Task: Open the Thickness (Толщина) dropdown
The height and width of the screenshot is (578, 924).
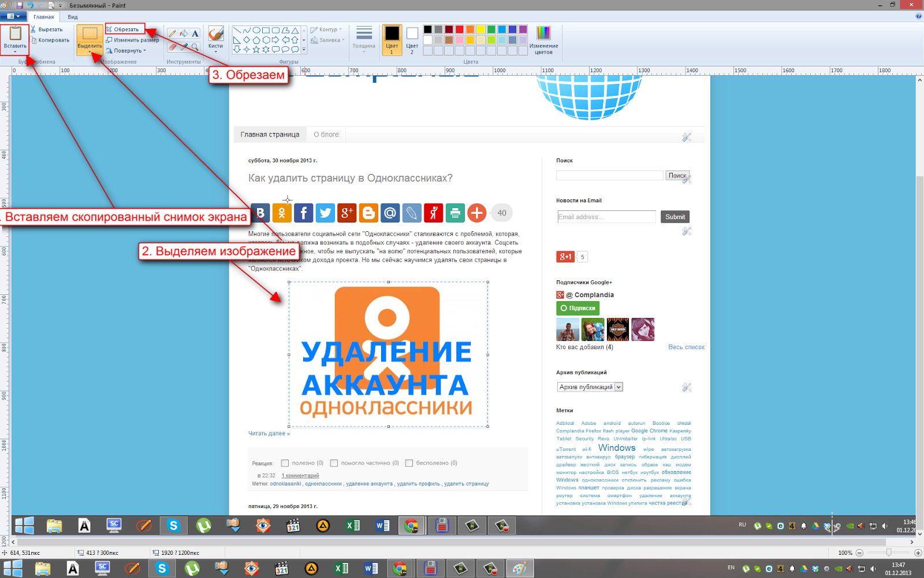Action: coord(364,40)
